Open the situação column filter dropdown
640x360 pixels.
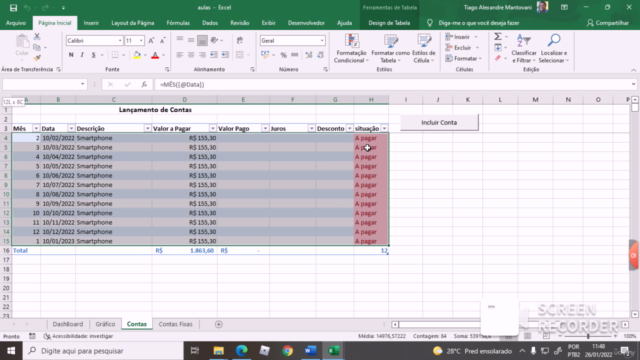[x=384, y=129]
